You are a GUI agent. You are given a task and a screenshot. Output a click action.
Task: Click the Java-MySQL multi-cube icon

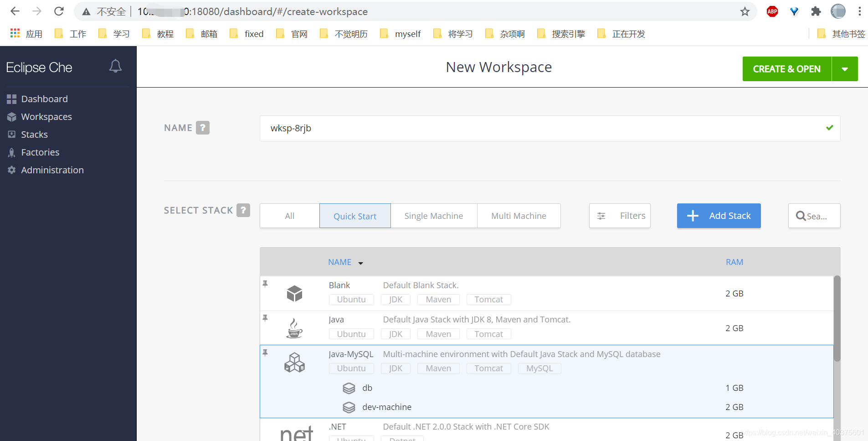294,363
